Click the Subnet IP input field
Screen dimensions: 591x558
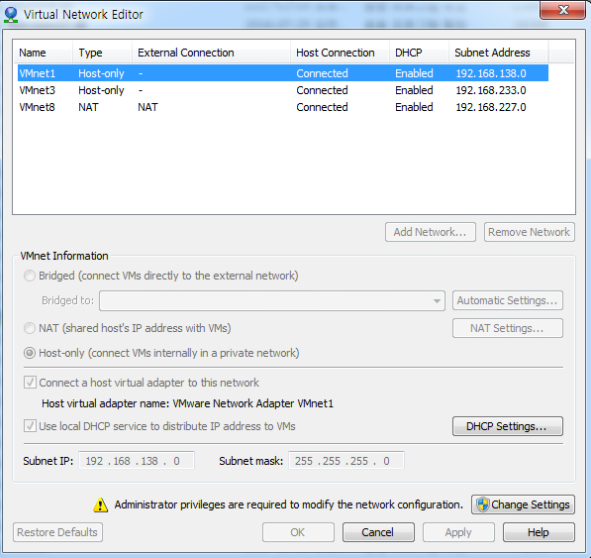(136, 461)
